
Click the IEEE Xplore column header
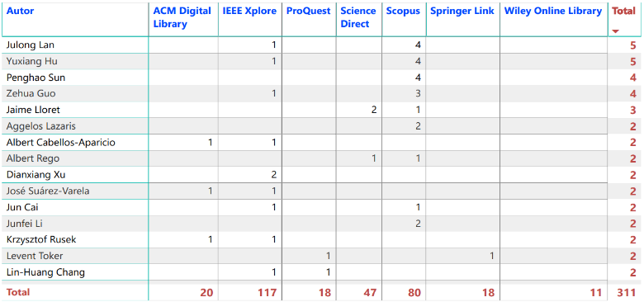[x=249, y=11]
